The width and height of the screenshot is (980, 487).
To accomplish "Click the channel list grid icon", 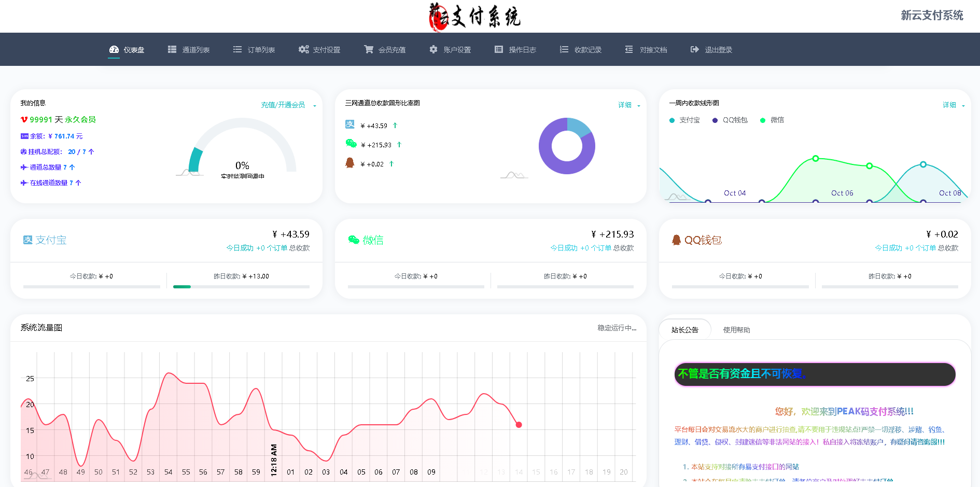I will coord(172,50).
